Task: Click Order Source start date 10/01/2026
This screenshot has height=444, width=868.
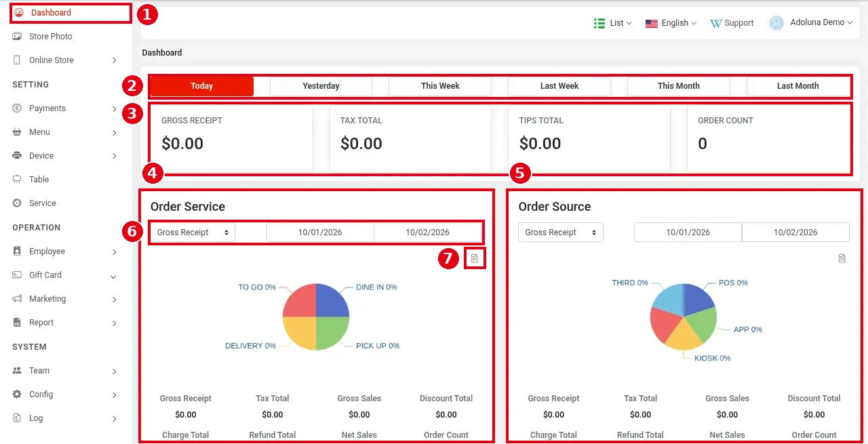Action: (x=688, y=233)
